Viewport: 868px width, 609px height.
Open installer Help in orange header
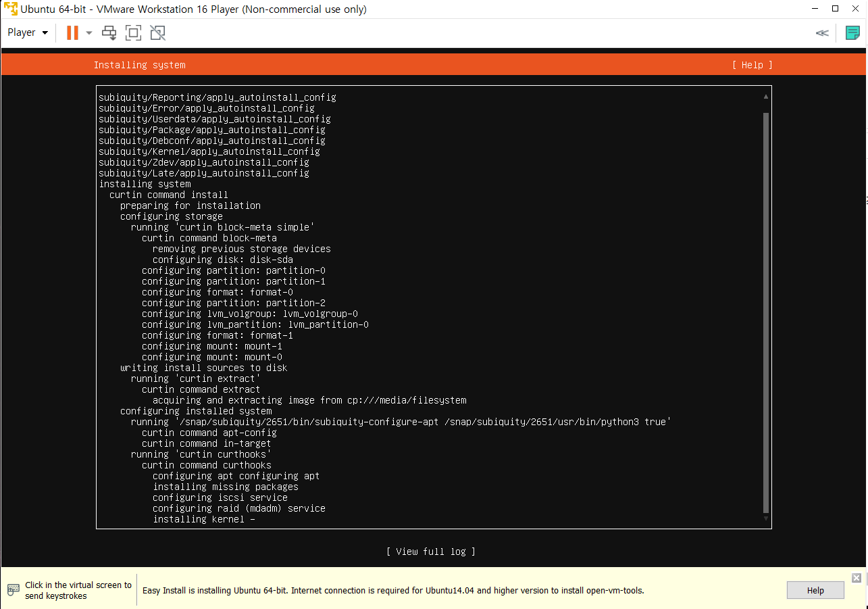coord(752,65)
